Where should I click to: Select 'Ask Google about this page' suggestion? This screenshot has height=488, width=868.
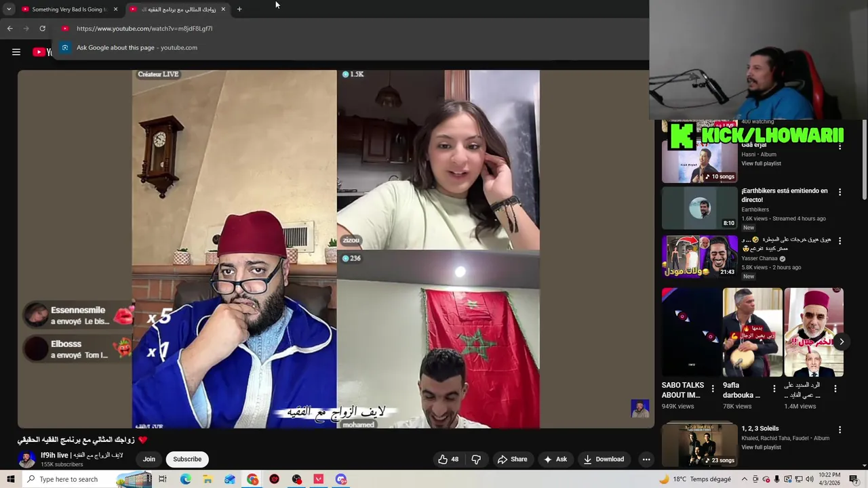(x=349, y=47)
